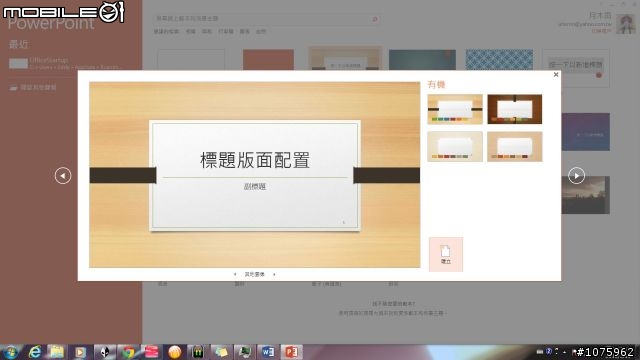Click the search magnifier icon in background
The image size is (640, 360).
tap(375, 19)
